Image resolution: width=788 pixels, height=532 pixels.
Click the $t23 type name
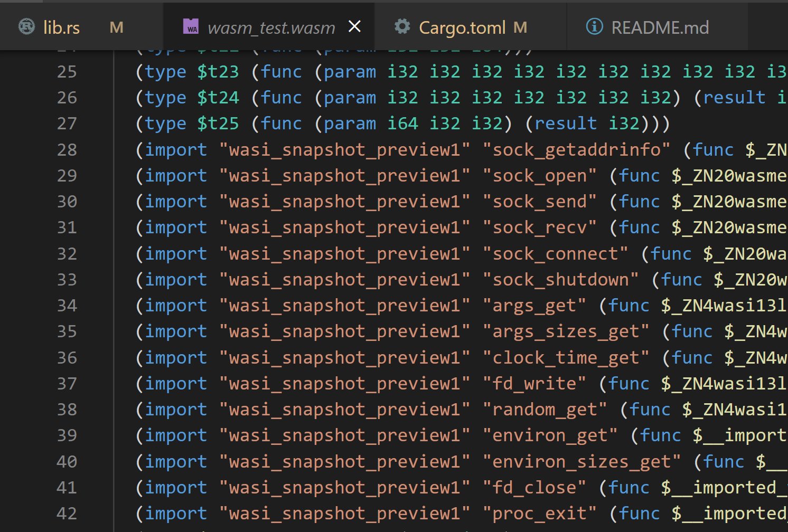click(x=218, y=72)
